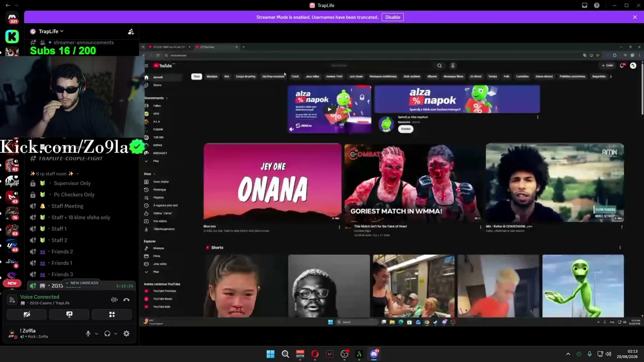Open the Opera browser from the taskbar
This screenshot has height=362, width=644.
[x=315, y=354]
